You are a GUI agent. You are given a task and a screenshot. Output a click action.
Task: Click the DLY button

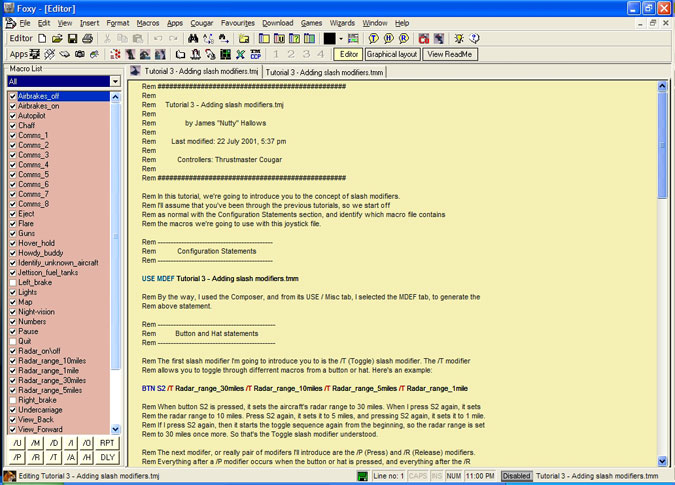click(107, 457)
